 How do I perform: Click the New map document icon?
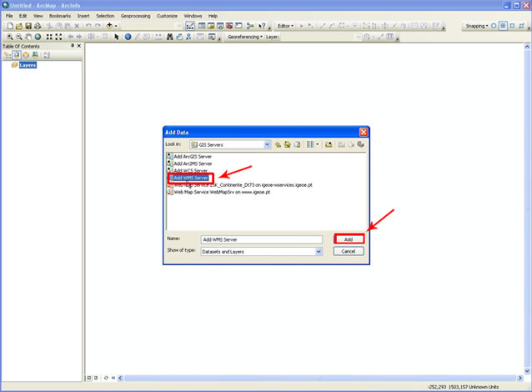10,26
